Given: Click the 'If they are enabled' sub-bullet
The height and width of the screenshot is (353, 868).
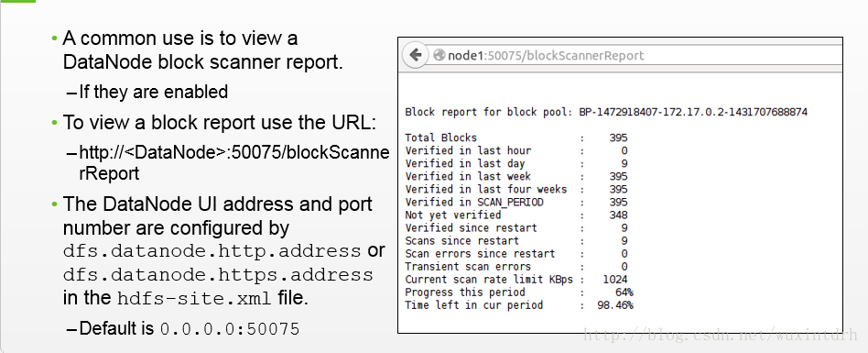Looking at the screenshot, I should point(147,92).
